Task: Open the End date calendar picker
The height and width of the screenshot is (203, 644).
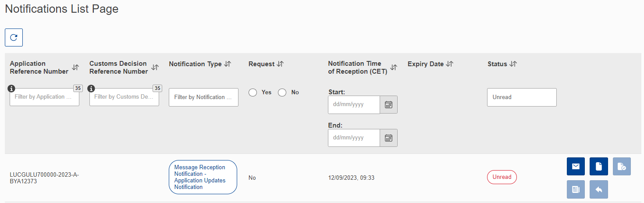Action: coord(388,138)
